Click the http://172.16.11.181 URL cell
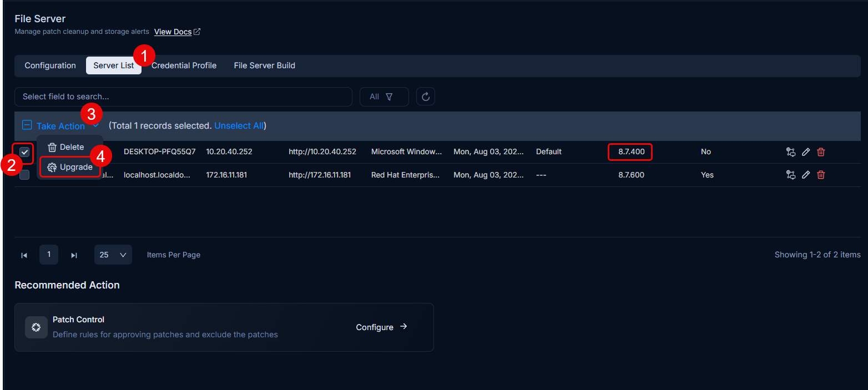The width and height of the screenshot is (868, 390). pos(320,175)
